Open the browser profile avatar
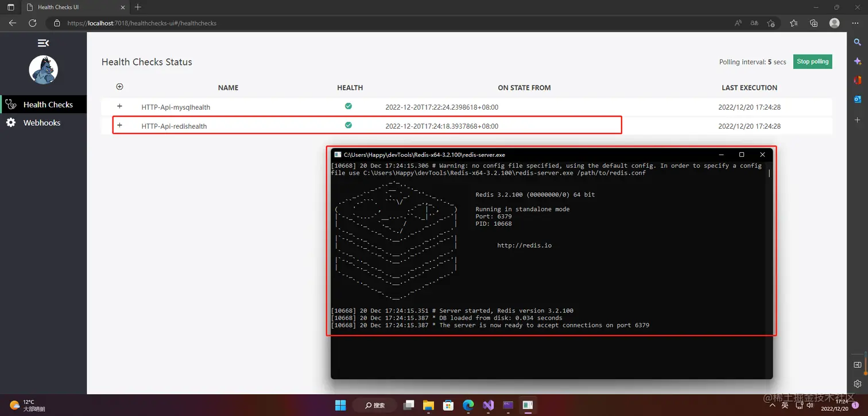 tap(835, 23)
